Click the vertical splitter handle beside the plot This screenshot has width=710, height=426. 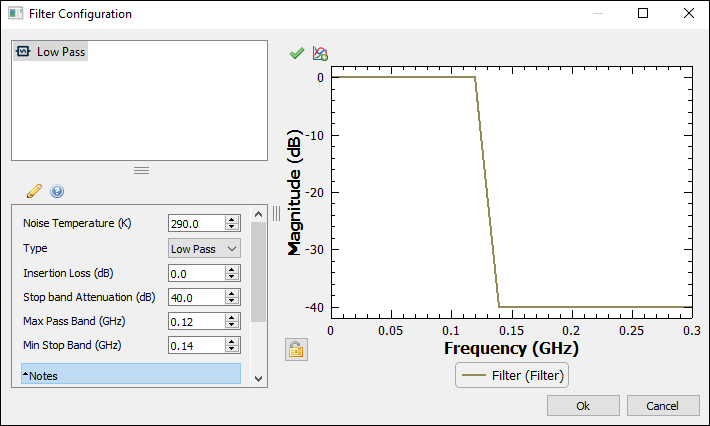point(276,213)
